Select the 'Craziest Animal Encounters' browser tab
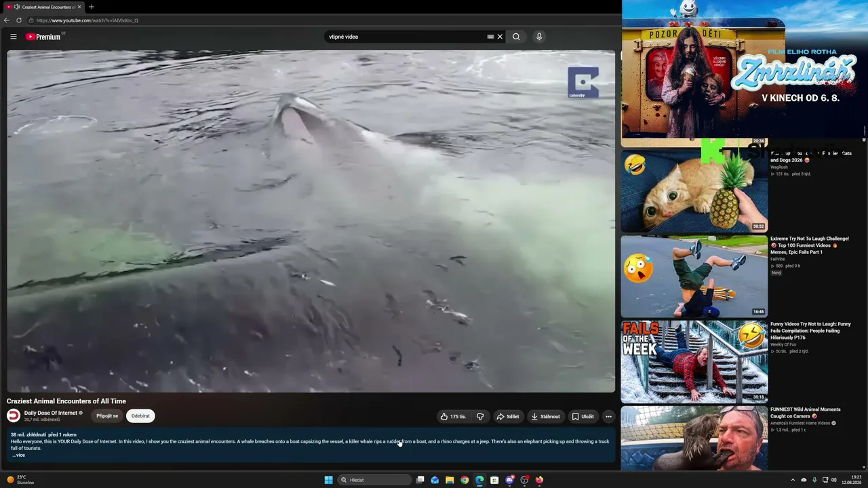The height and width of the screenshot is (488, 868). click(x=43, y=7)
